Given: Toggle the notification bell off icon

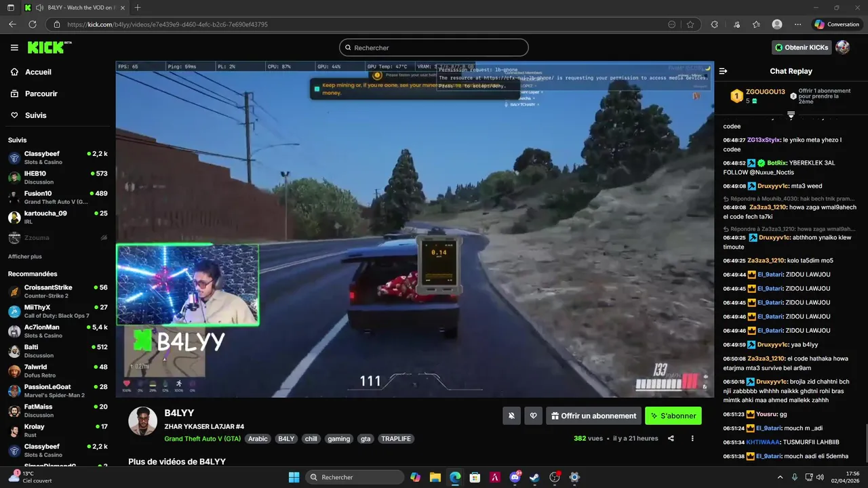Looking at the screenshot, I should coord(512,416).
